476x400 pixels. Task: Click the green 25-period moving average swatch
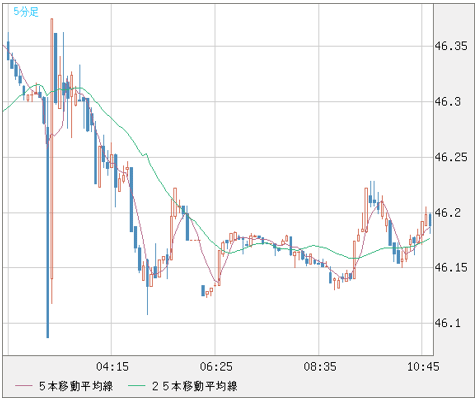pyautogui.click(x=137, y=386)
